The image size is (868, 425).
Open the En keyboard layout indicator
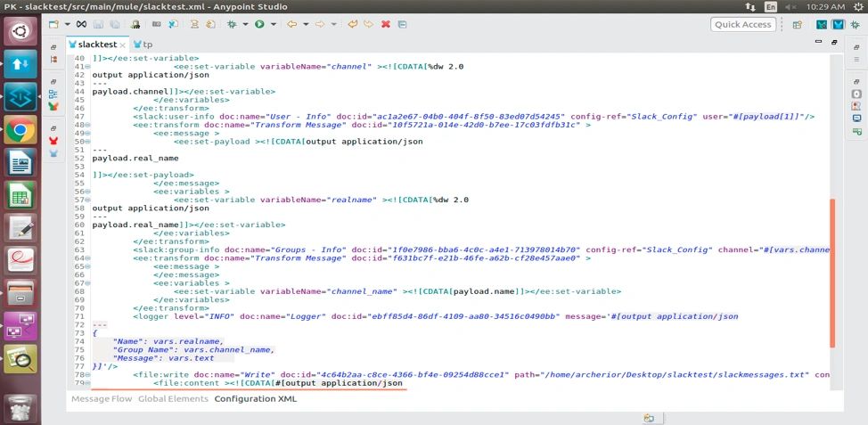point(771,6)
